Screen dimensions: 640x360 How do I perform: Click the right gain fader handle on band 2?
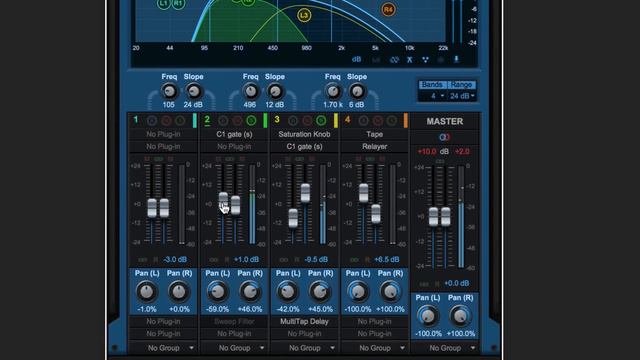pos(236,205)
